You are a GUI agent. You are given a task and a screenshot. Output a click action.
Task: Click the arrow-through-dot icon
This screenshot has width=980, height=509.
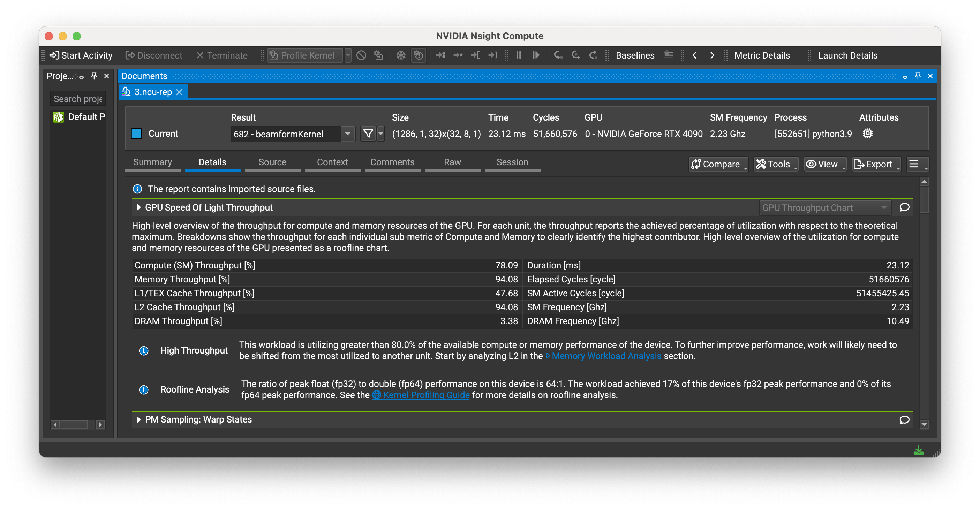(x=458, y=55)
